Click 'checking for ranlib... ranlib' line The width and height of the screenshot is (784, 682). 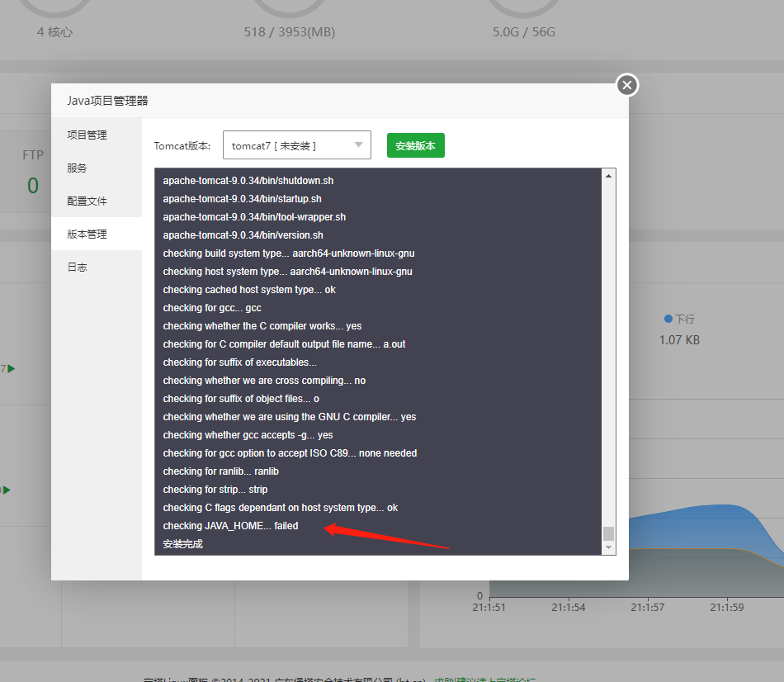click(x=220, y=471)
